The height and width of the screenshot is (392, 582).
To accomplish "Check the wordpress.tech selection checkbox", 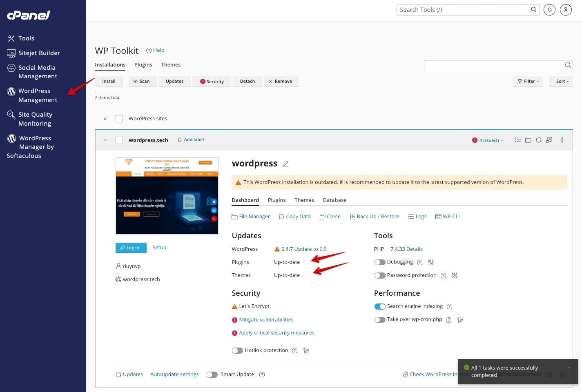I will (119, 140).
